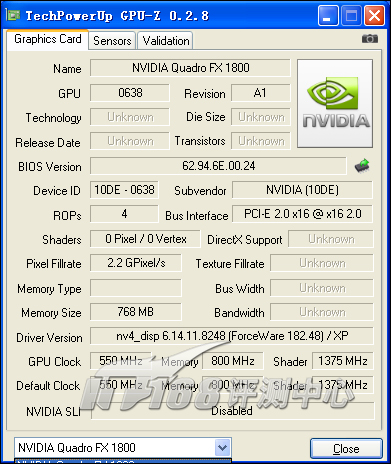Viewport: 391px width, 464px height.
Task: Click the Release Date Unknown field
Action: [x=130, y=141]
